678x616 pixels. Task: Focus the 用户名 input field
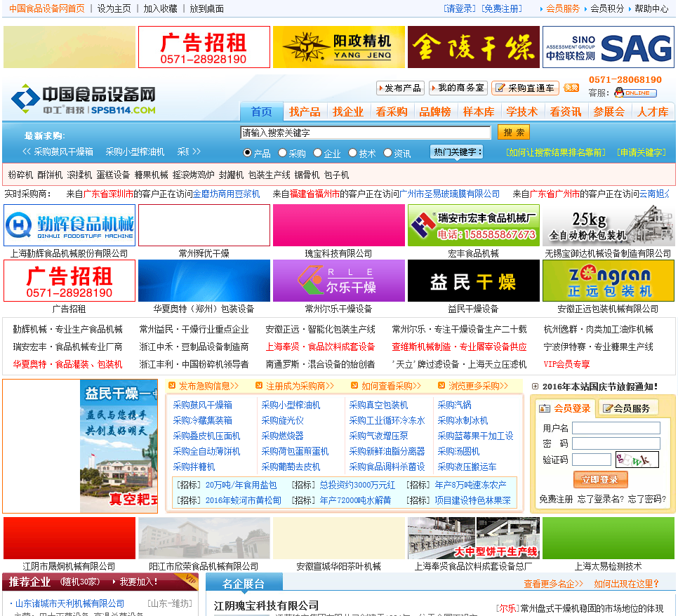(616, 428)
